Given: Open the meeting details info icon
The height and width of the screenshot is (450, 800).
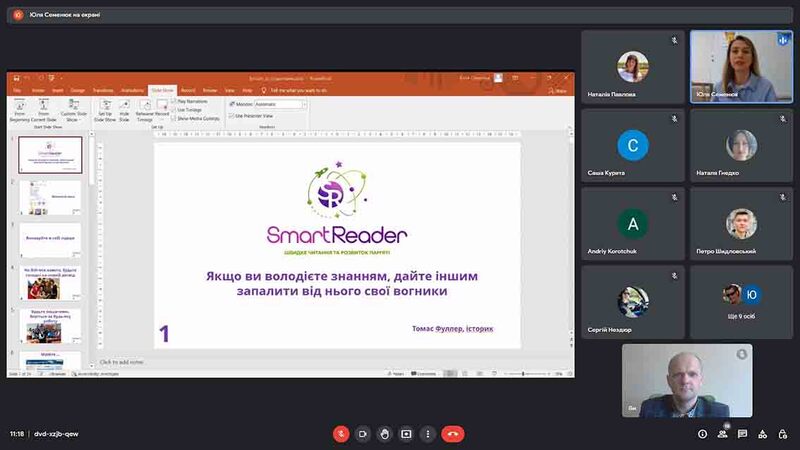Looking at the screenshot, I should 703,434.
